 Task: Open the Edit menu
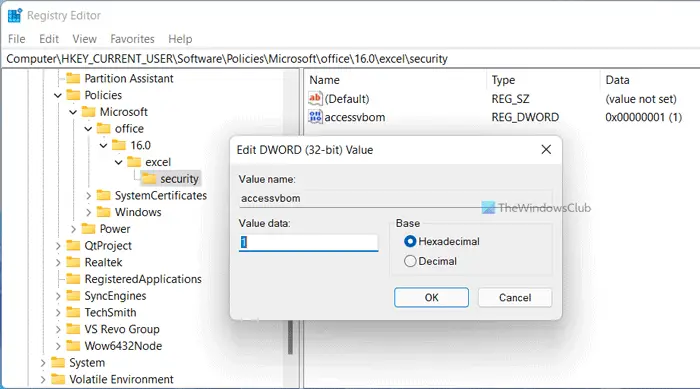click(49, 39)
